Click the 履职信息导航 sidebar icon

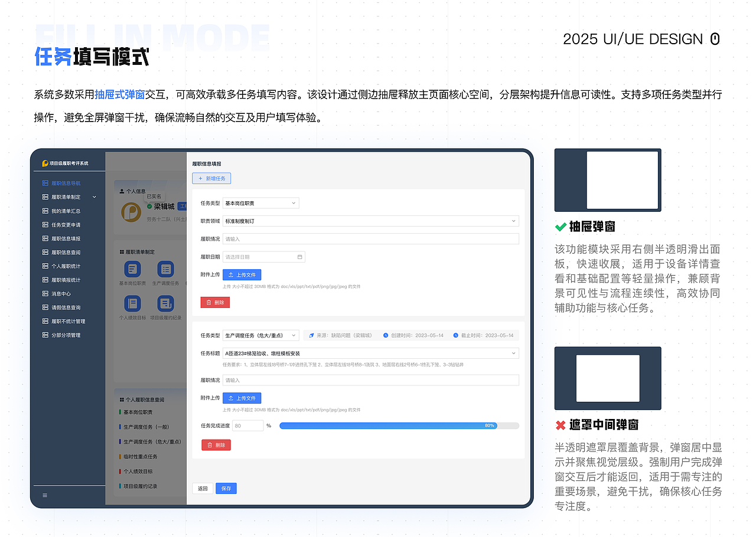pos(45,184)
